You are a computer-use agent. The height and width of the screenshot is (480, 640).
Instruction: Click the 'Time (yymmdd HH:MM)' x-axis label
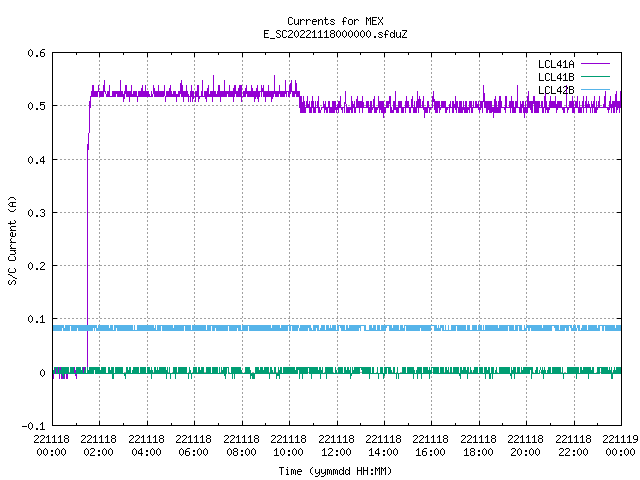point(335,471)
